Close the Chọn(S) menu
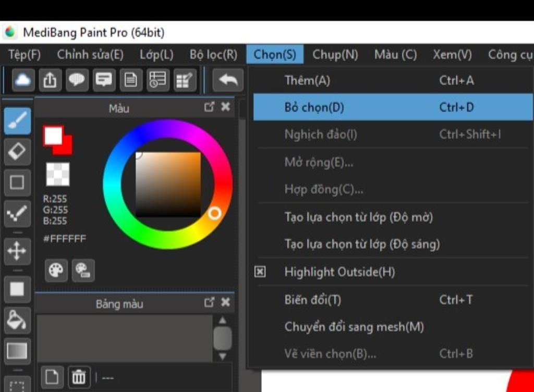Screen dimensions: 534x392 coord(275,54)
